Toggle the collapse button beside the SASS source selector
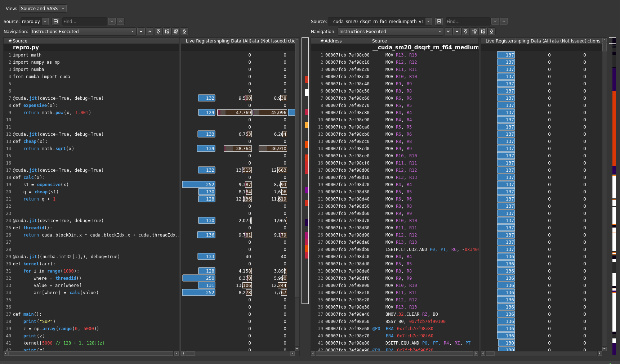The width and height of the screenshot is (620, 364). point(439,21)
